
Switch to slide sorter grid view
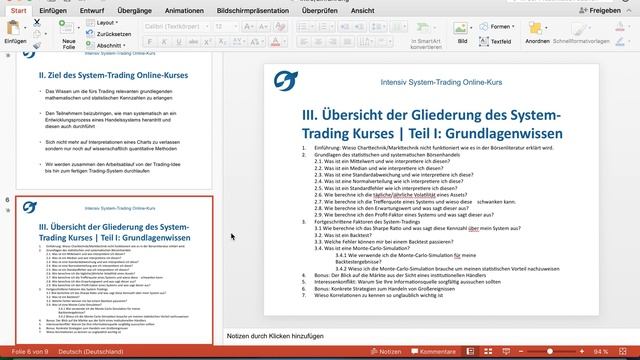[488, 351]
